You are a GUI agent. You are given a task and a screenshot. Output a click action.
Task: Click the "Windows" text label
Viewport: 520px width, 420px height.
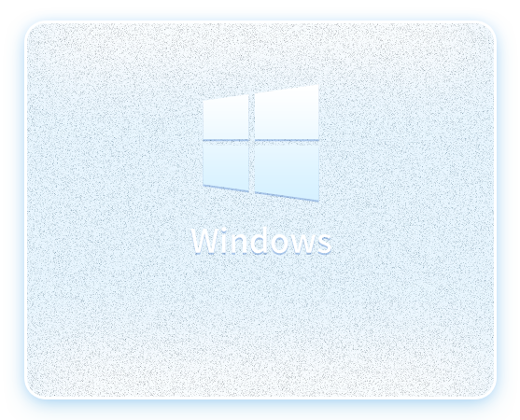point(261,241)
